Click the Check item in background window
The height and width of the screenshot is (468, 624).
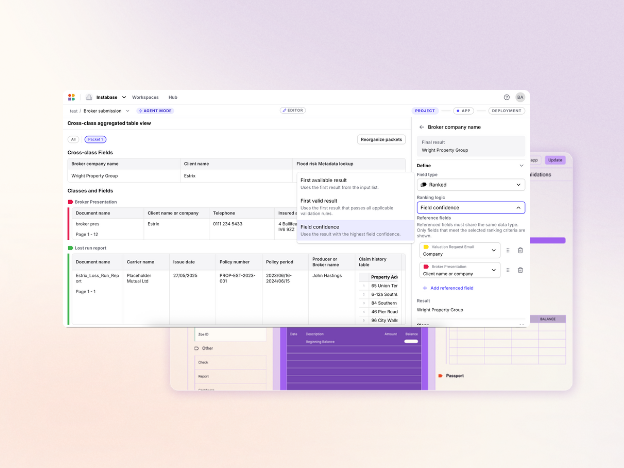click(x=230, y=363)
